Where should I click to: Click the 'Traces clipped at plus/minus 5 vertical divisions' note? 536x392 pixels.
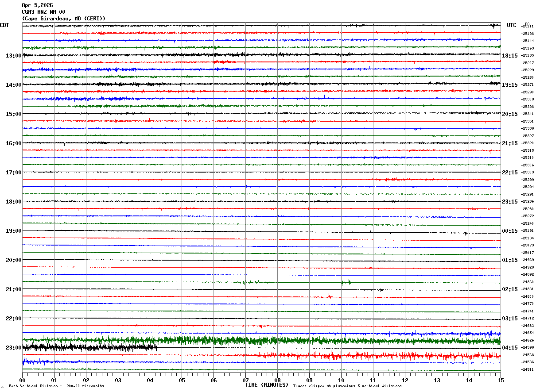[347, 386]
